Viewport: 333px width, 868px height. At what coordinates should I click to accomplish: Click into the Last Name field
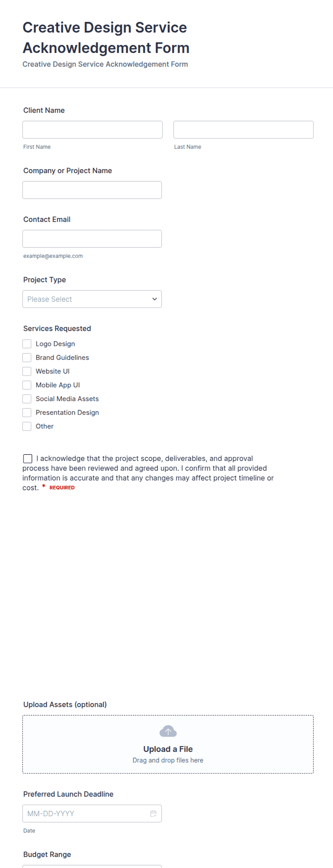pyautogui.click(x=243, y=129)
